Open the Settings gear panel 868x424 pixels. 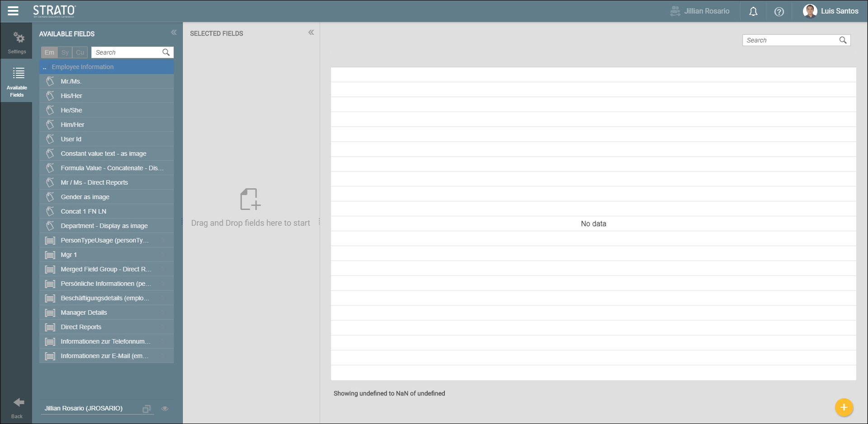click(x=17, y=42)
